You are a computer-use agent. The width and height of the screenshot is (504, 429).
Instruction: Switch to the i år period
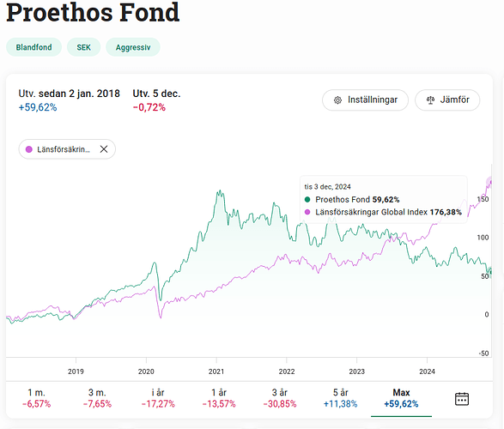click(x=158, y=398)
